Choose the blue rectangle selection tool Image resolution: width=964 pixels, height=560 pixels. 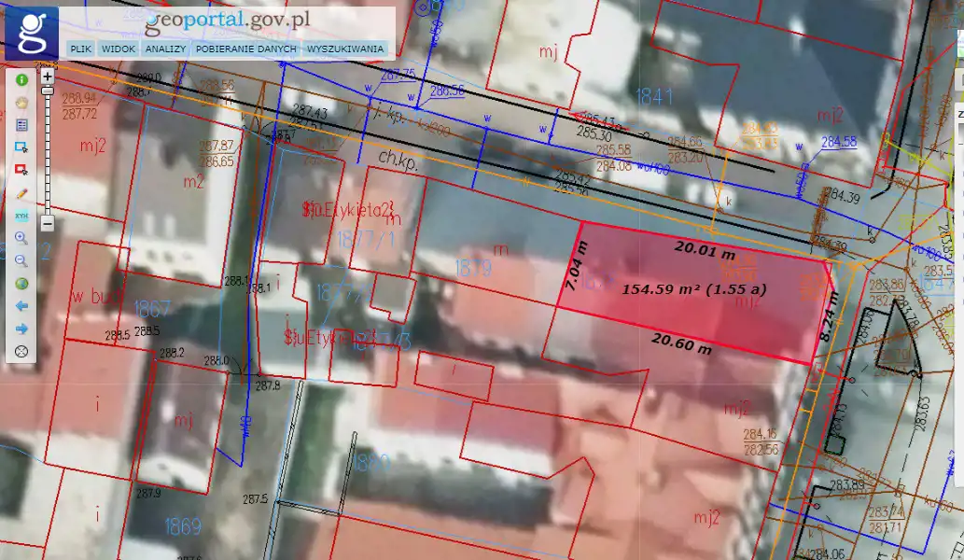point(21,147)
